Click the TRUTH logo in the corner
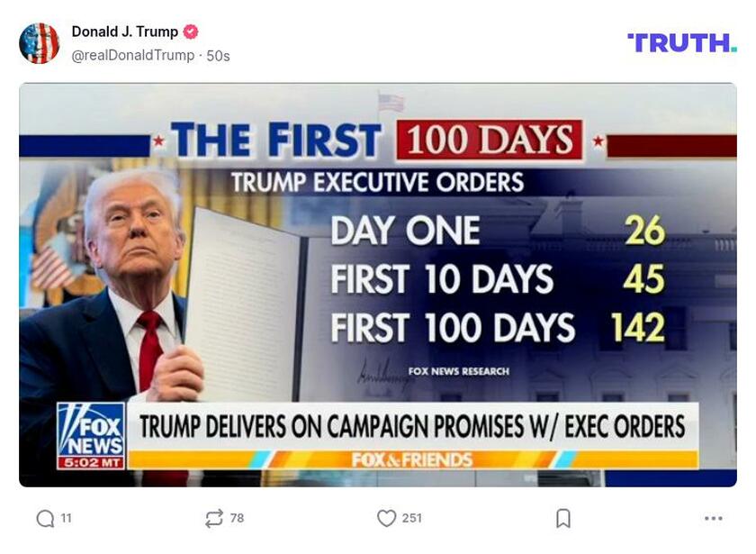The image size is (756, 554). [x=680, y=41]
